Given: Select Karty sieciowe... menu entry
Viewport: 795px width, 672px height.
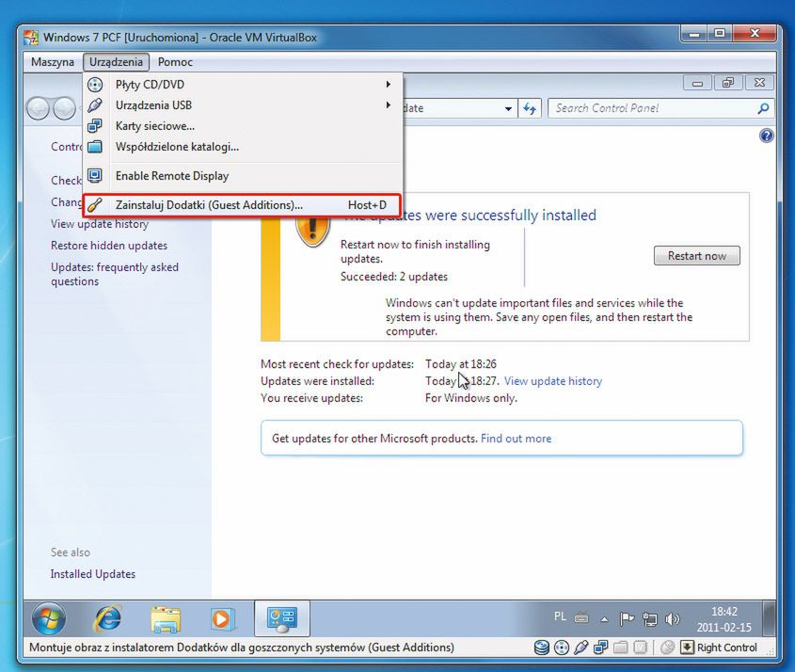Looking at the screenshot, I should pos(243,126).
